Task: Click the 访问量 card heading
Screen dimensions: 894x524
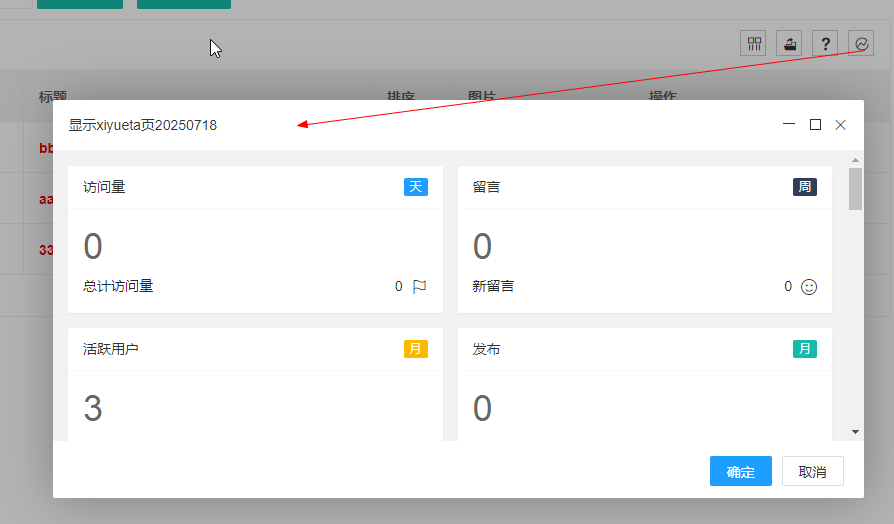Action: point(104,187)
